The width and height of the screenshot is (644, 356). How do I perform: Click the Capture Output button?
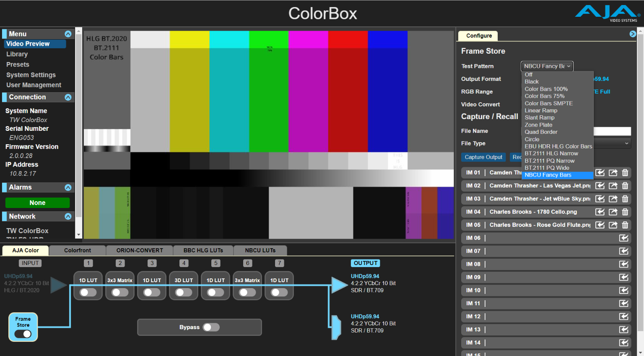(483, 157)
